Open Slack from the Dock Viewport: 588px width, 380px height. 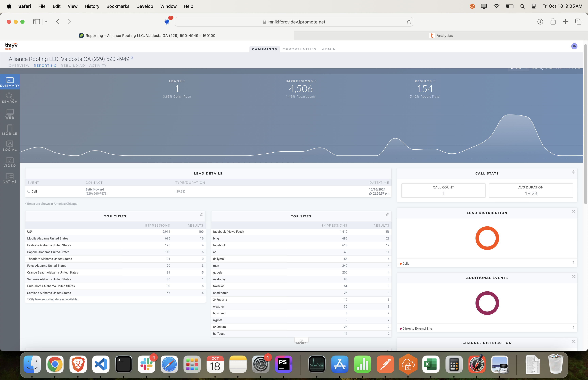pos(146,364)
